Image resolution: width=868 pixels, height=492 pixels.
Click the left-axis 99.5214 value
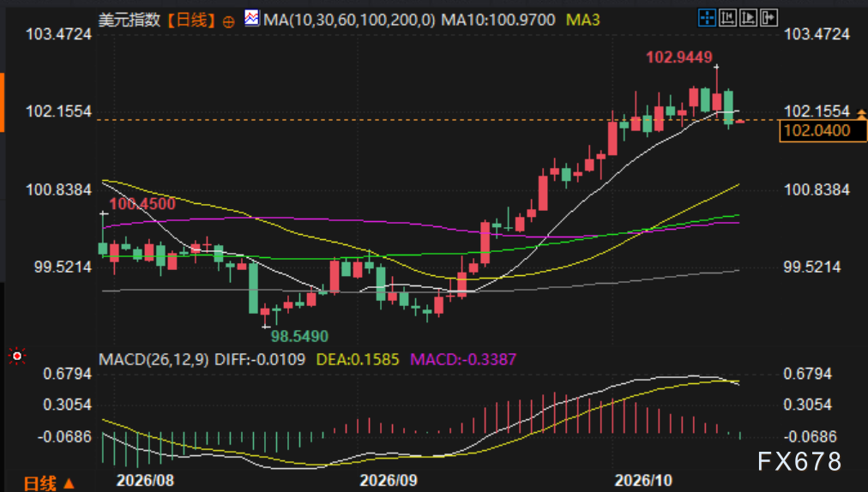click(x=63, y=267)
